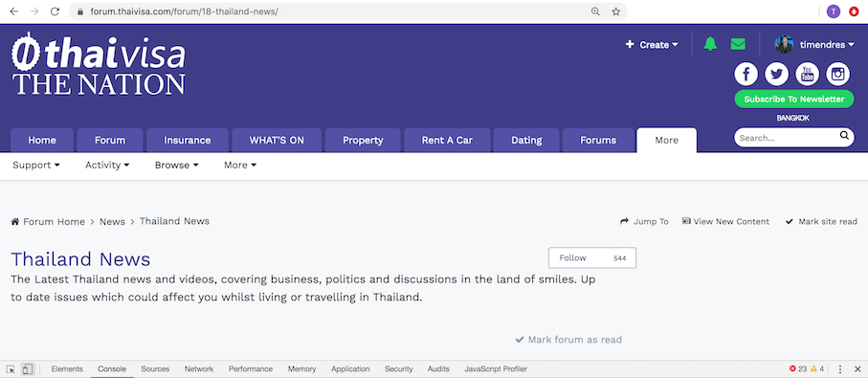
Task: Switch to DevTools Elements tab
Action: [67, 369]
